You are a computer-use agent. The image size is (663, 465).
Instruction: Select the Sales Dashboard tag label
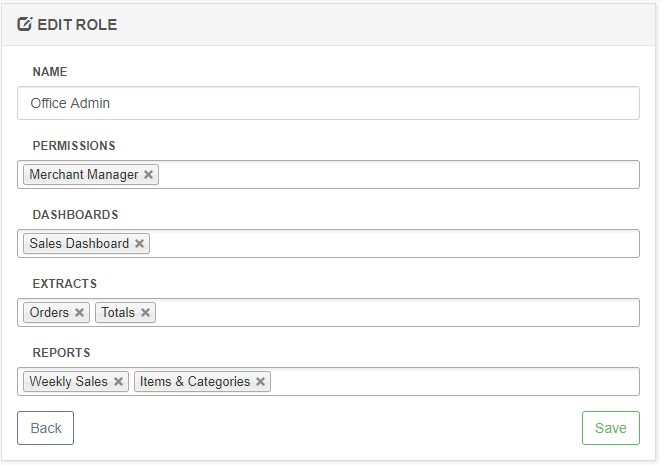click(x=79, y=243)
